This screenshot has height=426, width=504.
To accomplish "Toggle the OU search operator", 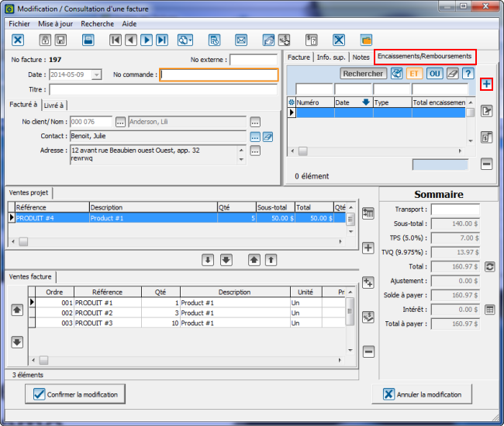I will (x=433, y=73).
